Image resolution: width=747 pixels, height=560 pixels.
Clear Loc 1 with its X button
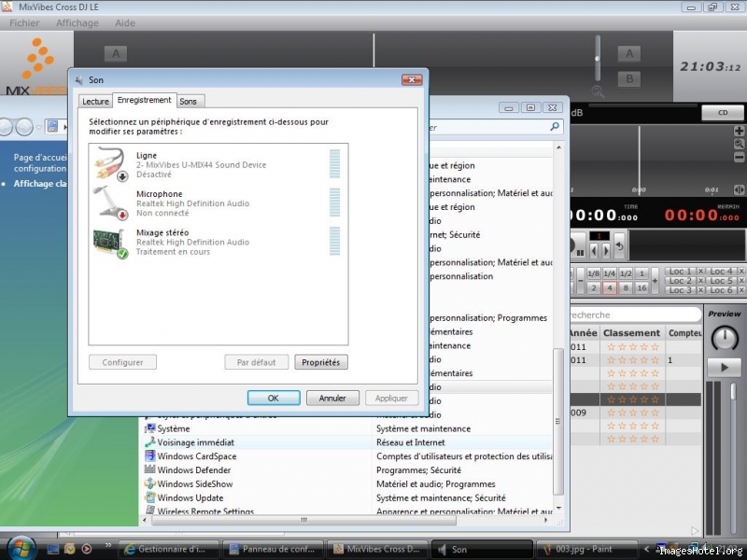pos(700,272)
